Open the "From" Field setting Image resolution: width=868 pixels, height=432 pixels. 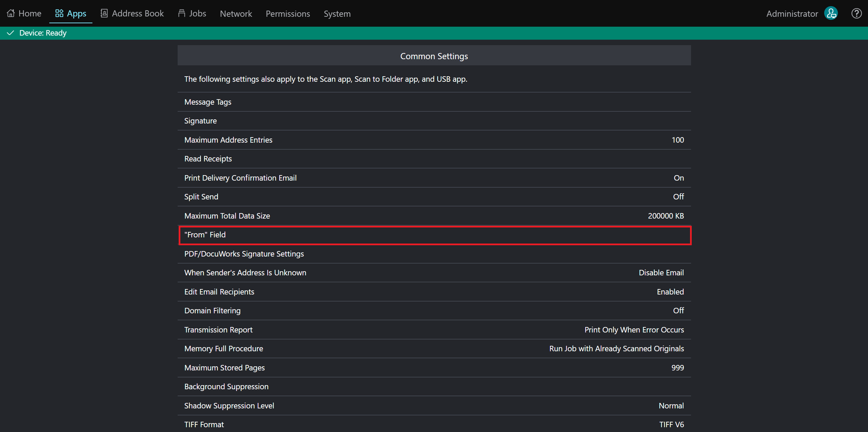click(434, 235)
